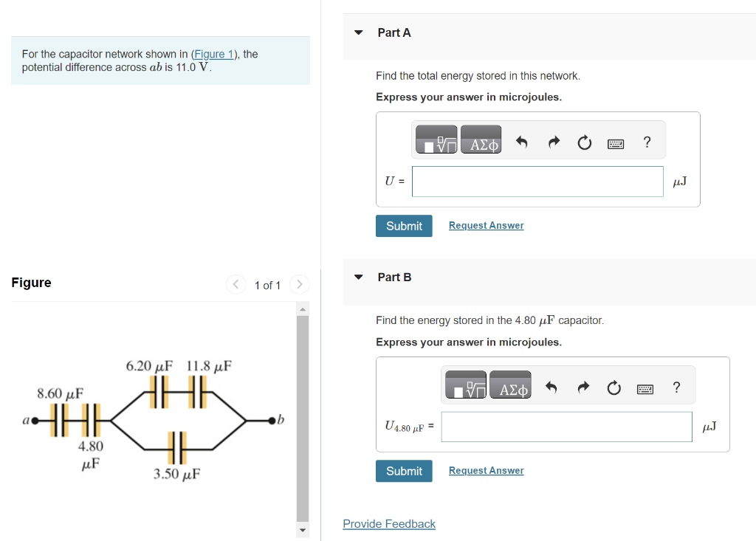Click the figure panel scrollbar down arrow

[303, 530]
